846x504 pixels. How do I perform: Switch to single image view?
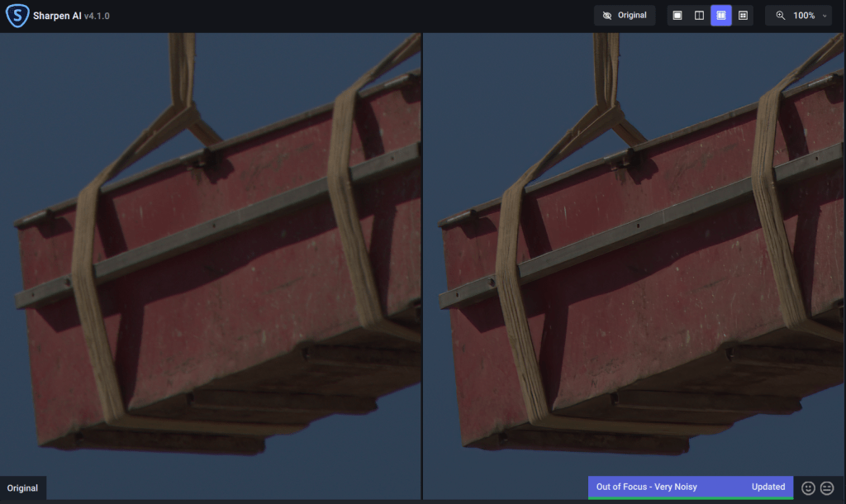point(677,16)
